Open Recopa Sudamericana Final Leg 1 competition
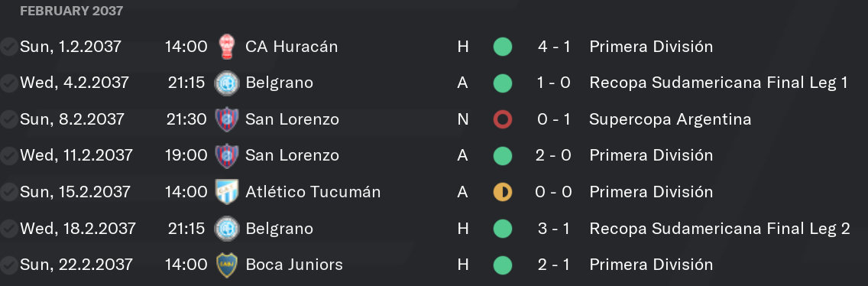Viewport: 868px width, 286px height. pos(718,83)
